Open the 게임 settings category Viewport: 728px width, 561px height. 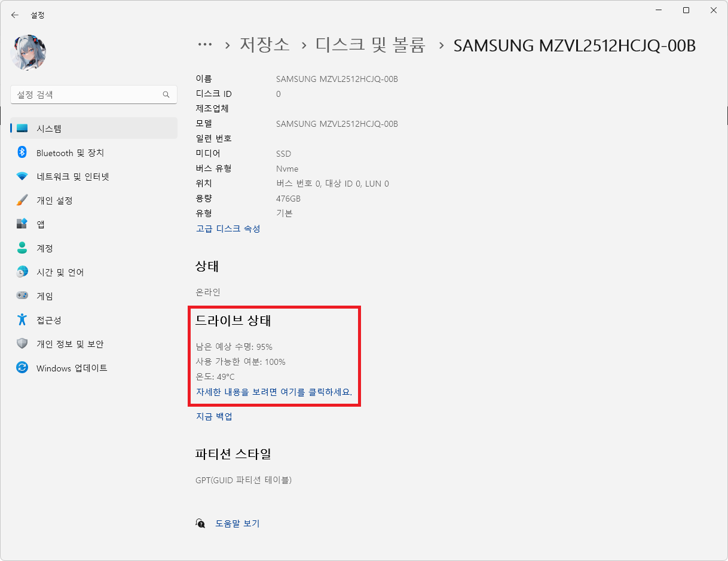tap(94, 296)
